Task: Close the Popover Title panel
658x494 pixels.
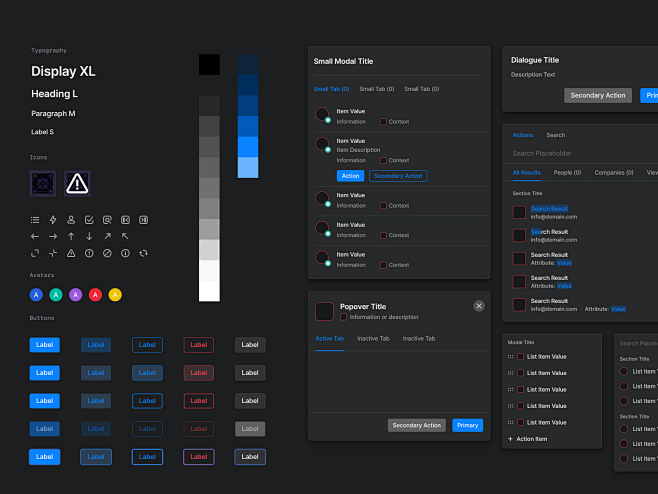Action: [479, 306]
